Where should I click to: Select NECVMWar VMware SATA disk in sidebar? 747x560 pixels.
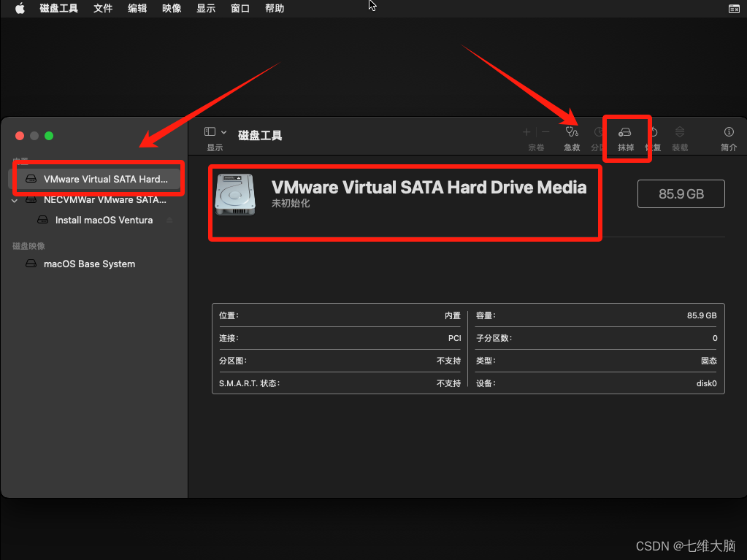tap(95, 199)
